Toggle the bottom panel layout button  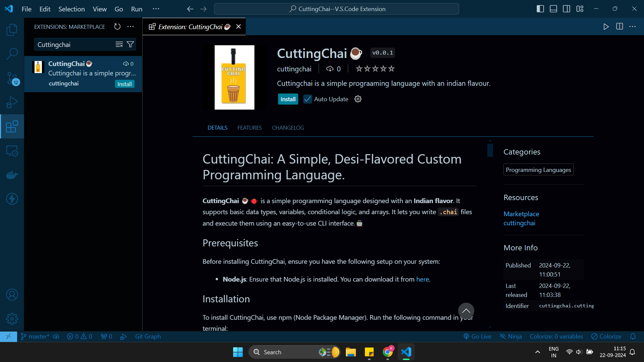click(x=553, y=9)
